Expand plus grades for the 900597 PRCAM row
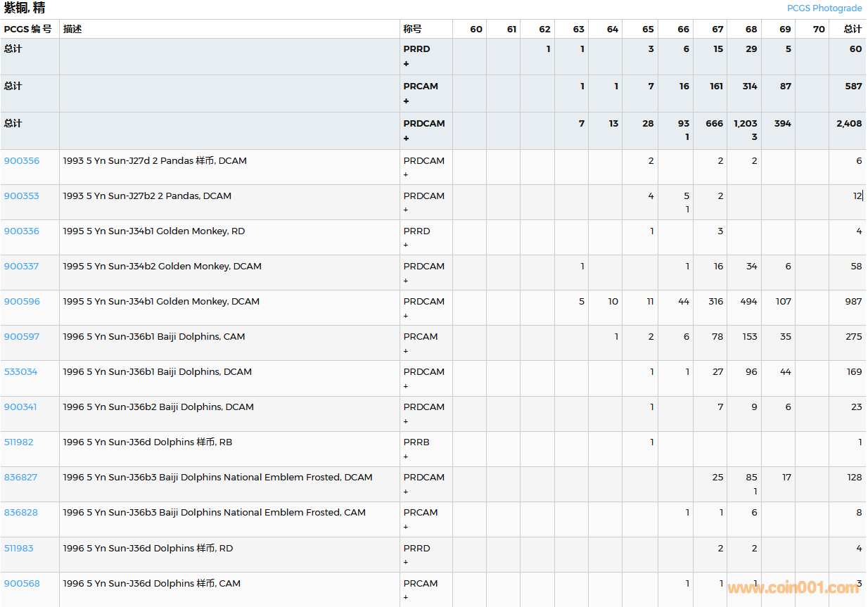The width and height of the screenshot is (868, 607). [x=406, y=351]
